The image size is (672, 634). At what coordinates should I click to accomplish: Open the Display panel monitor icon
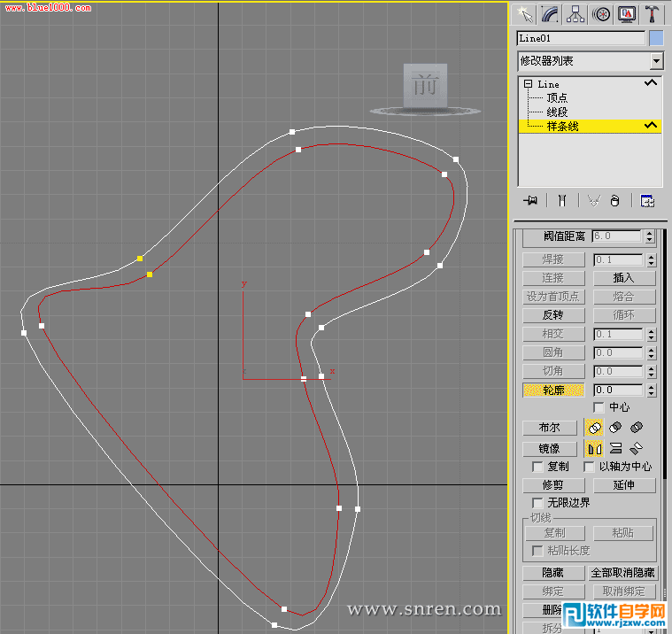(628, 13)
